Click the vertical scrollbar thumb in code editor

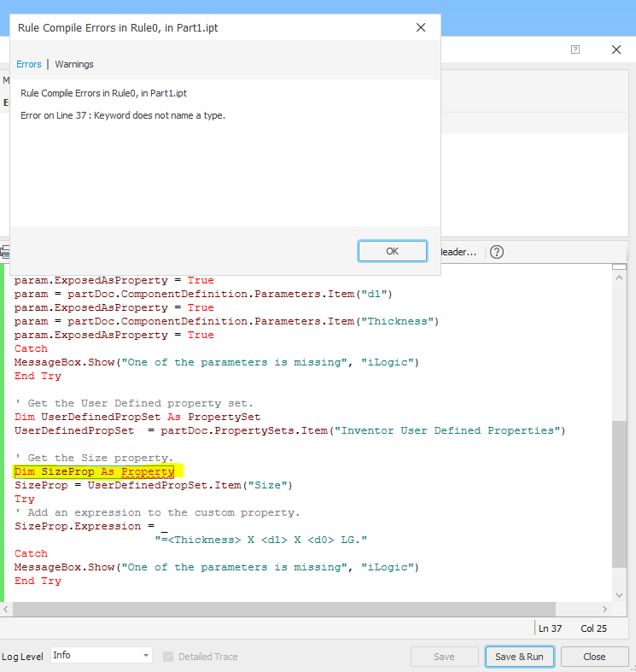[x=619, y=494]
